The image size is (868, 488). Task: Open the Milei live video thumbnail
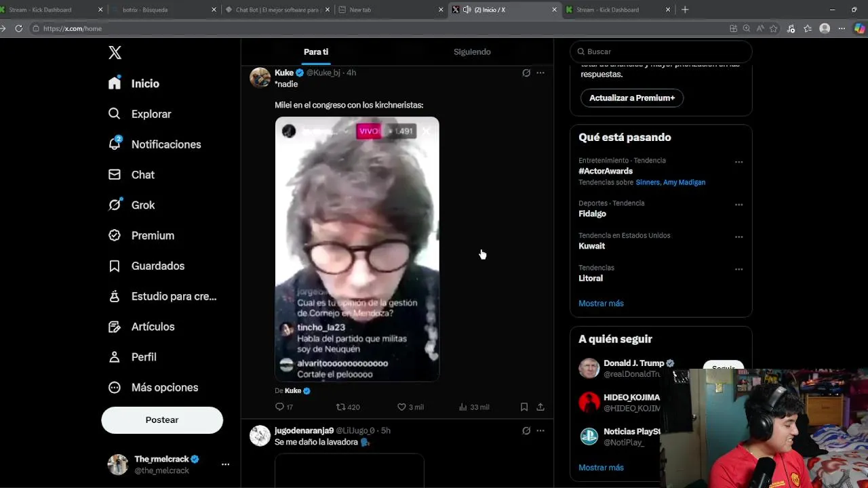coord(357,249)
